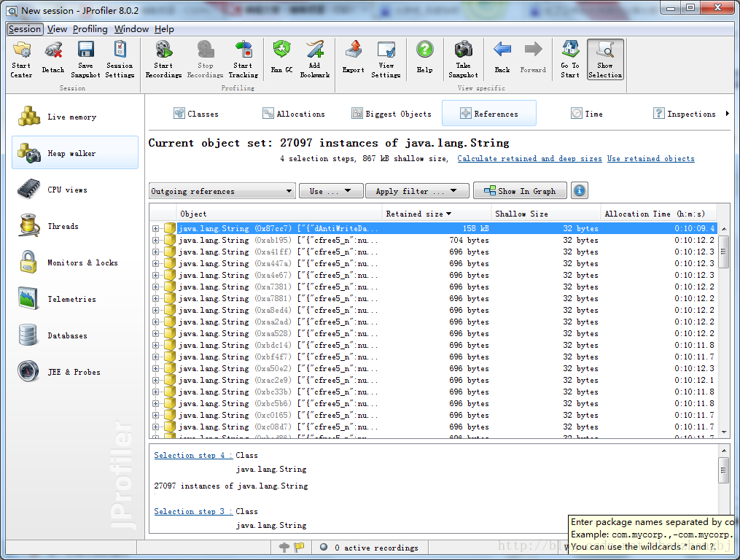Sort by Shallow Size column

546,214
